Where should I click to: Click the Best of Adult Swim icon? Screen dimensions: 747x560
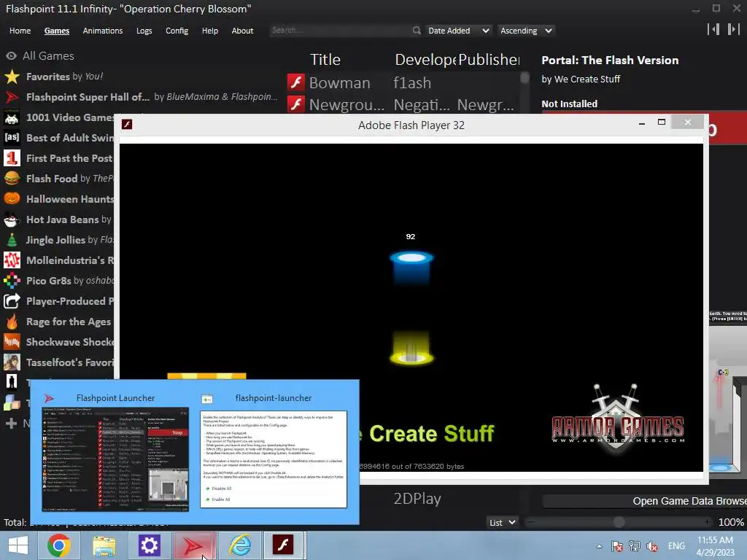pyautogui.click(x=12, y=138)
